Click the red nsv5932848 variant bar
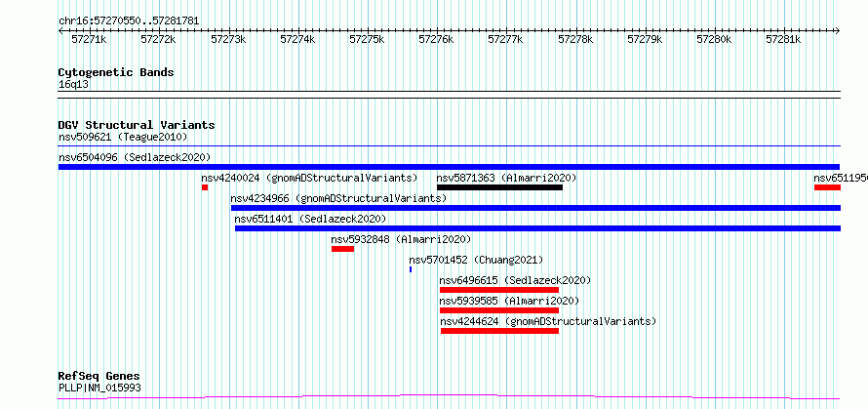This screenshot has width=868, height=409. click(x=342, y=249)
